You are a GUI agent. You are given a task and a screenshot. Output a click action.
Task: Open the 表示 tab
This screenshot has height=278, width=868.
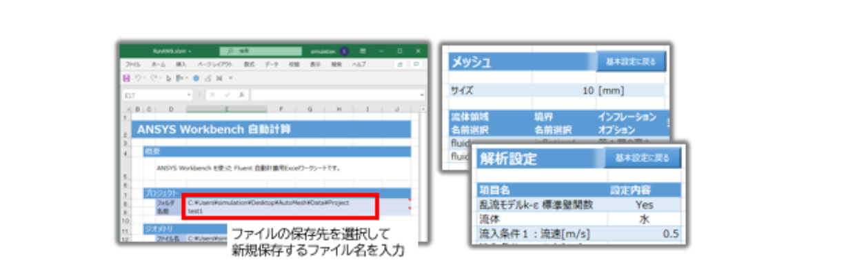click(315, 64)
